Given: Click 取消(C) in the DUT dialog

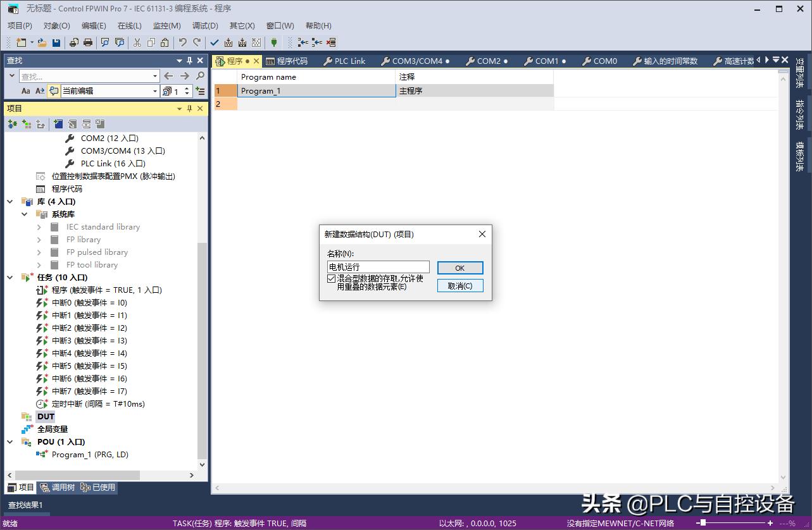Looking at the screenshot, I should click(x=459, y=285).
